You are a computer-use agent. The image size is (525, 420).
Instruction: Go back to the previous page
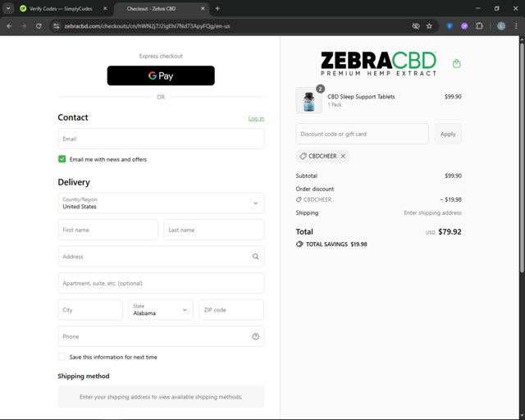[9, 26]
